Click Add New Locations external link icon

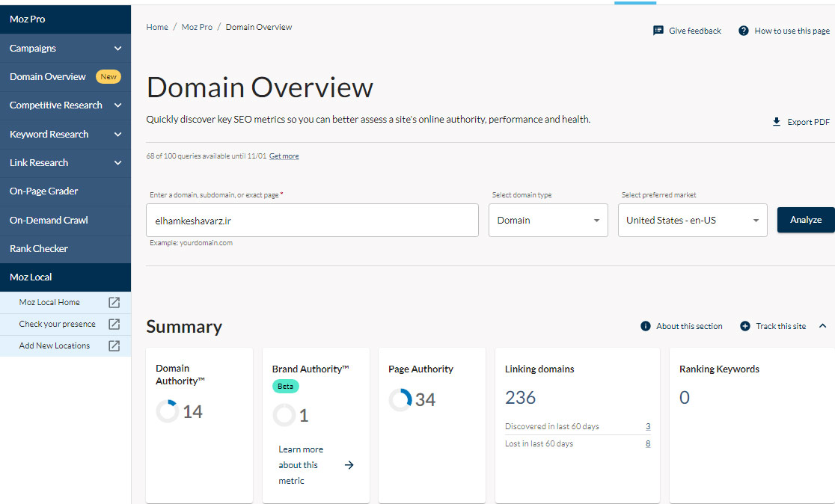pos(114,346)
